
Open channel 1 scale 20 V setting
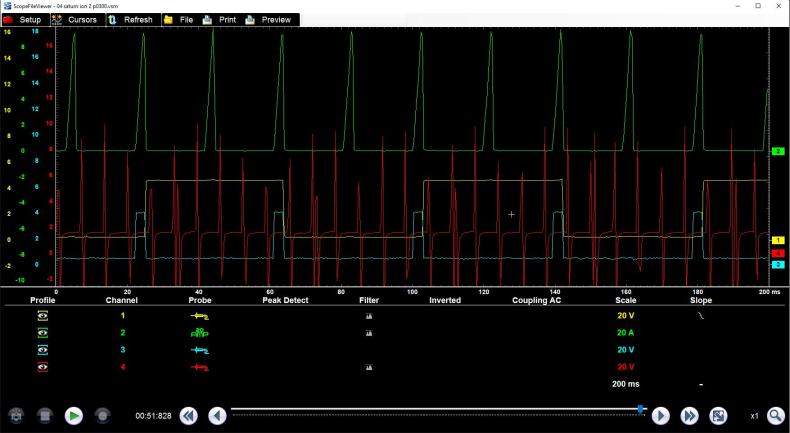[x=627, y=315]
